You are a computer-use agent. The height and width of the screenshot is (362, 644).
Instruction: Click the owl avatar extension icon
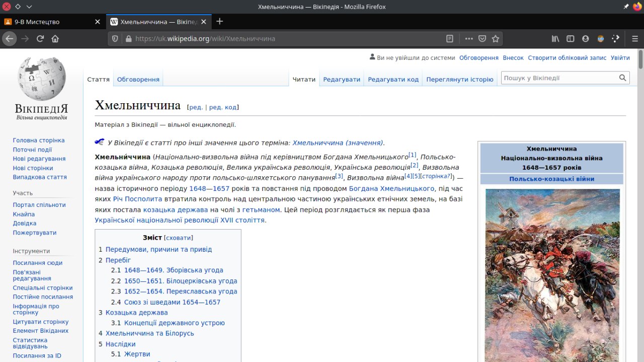click(600, 38)
